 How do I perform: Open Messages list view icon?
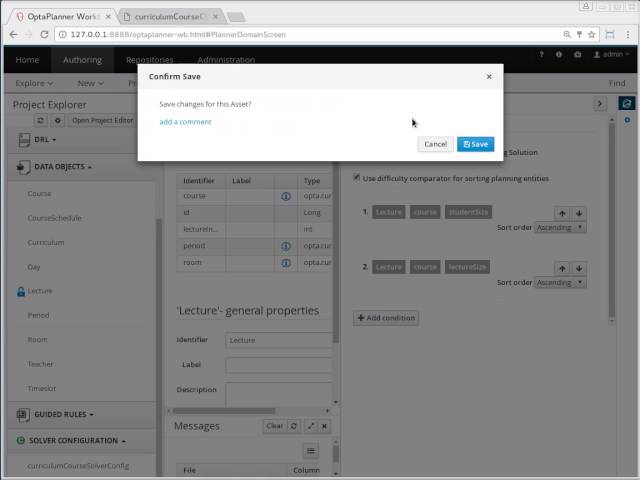pos(311,451)
